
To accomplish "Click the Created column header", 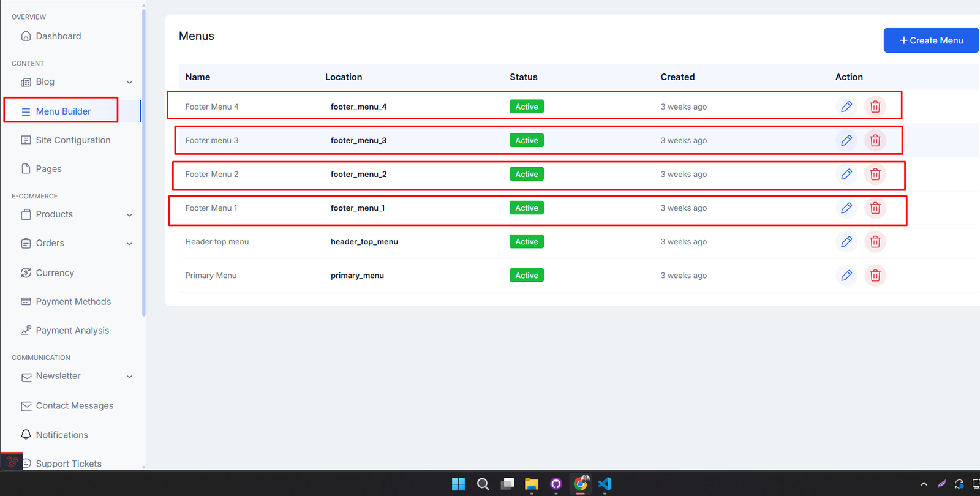I will [x=677, y=77].
